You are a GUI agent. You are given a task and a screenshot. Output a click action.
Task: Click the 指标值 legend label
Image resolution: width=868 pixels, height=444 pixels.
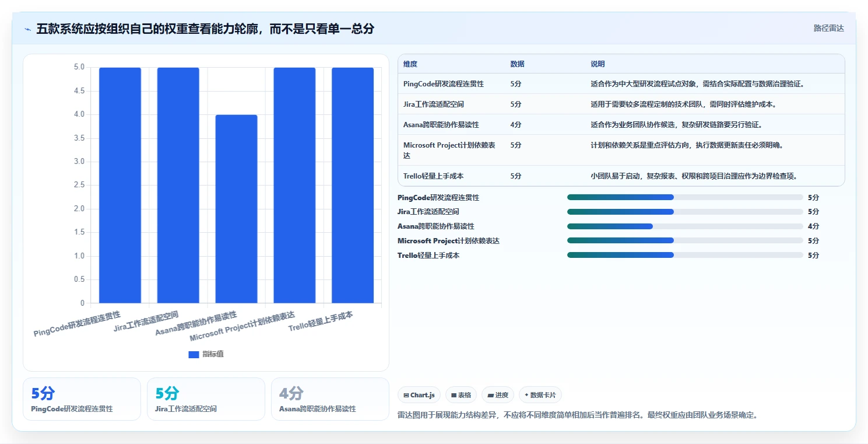[x=213, y=355]
